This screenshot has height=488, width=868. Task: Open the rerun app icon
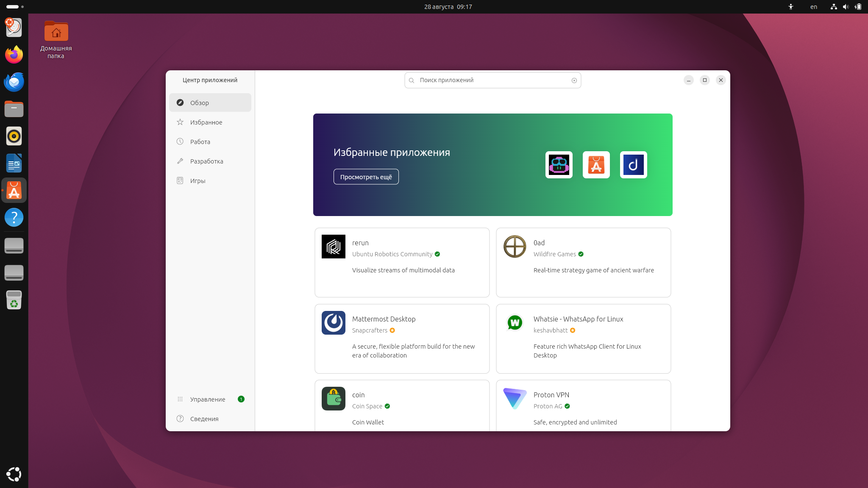[x=334, y=247]
